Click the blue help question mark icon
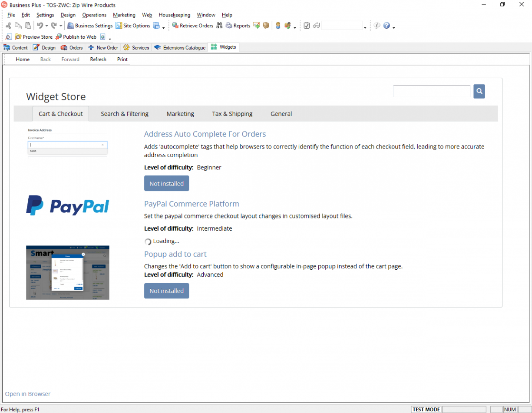 click(x=386, y=26)
